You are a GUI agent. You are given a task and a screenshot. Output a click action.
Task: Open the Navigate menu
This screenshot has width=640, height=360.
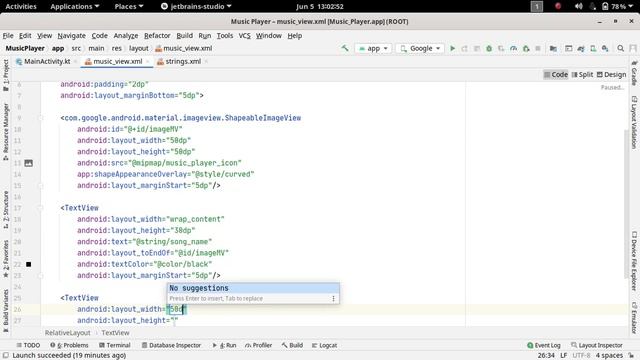[x=71, y=36]
